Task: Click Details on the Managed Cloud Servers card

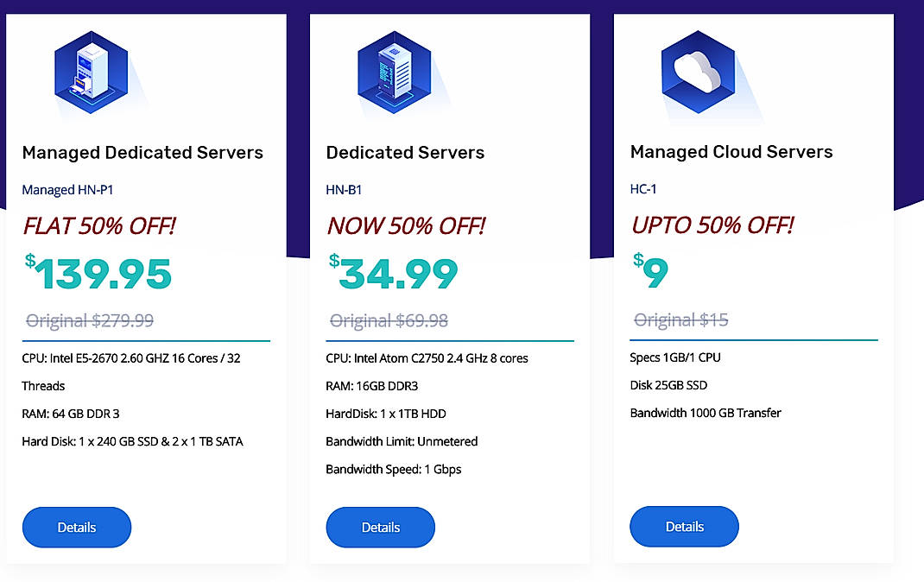Action: coord(684,526)
